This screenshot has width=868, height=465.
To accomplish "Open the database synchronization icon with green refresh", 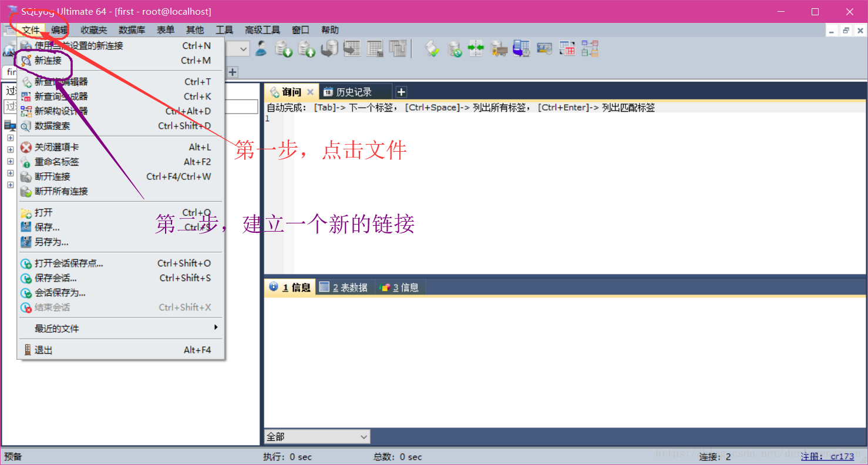I will tap(455, 49).
